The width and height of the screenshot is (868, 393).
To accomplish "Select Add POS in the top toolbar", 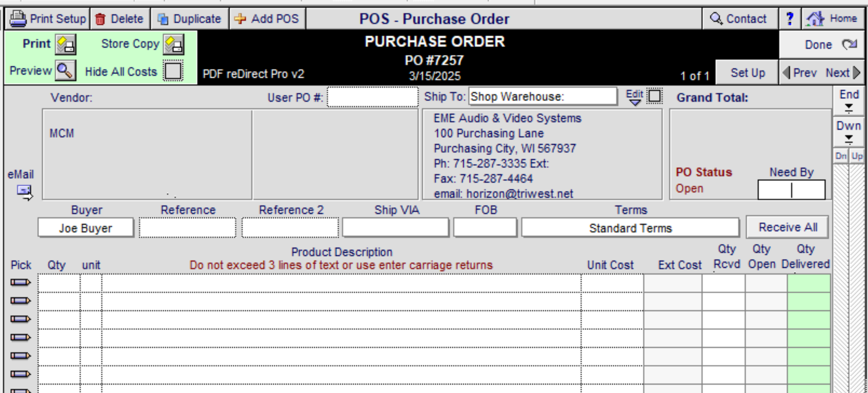I will click(x=267, y=19).
